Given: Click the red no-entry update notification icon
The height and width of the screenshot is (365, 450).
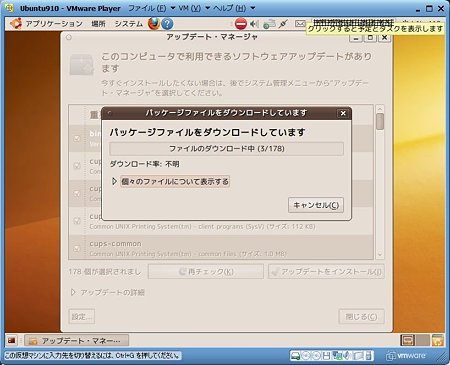Looking at the screenshot, I should (240, 24).
